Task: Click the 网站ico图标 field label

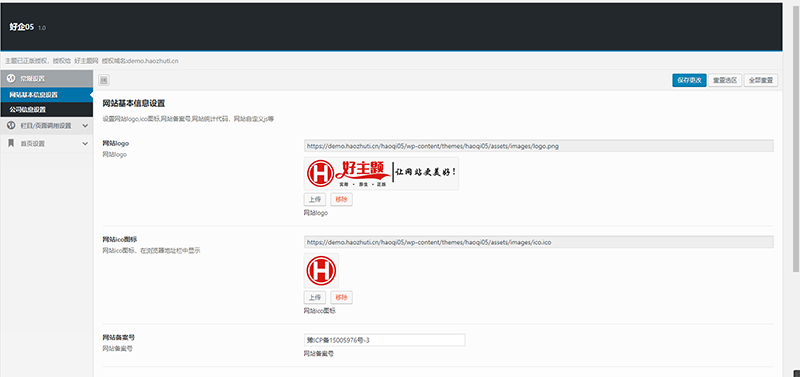Action: 120,239
